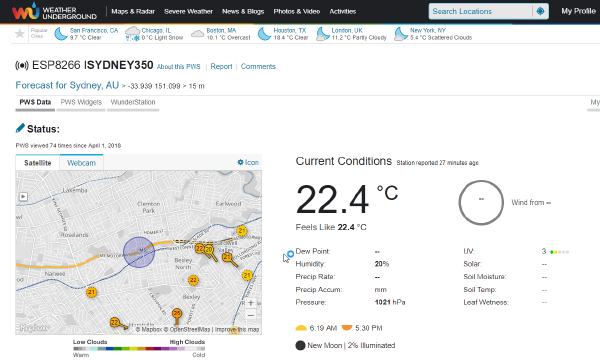Open the New York, NY city link

(428, 30)
